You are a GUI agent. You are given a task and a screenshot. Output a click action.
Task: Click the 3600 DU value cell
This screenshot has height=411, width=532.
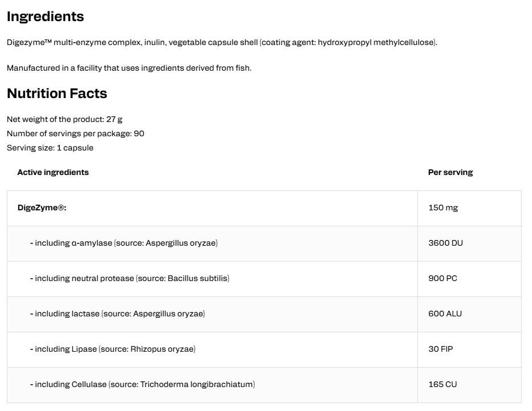[469, 243]
